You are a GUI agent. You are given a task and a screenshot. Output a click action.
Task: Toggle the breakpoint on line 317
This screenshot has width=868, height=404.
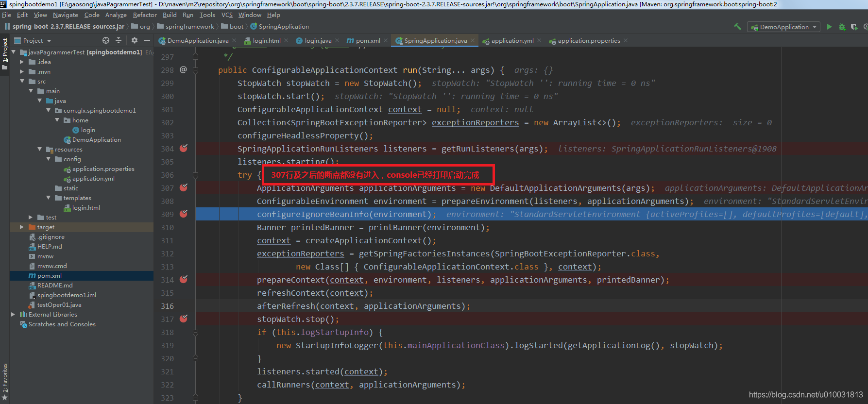tap(184, 319)
